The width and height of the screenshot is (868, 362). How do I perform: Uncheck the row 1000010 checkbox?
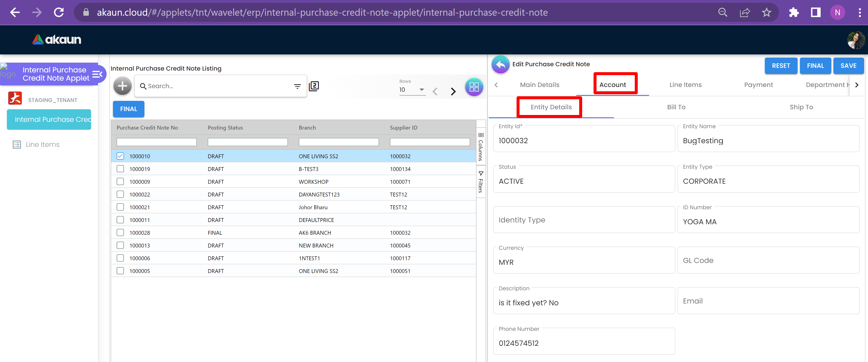pyautogui.click(x=120, y=156)
